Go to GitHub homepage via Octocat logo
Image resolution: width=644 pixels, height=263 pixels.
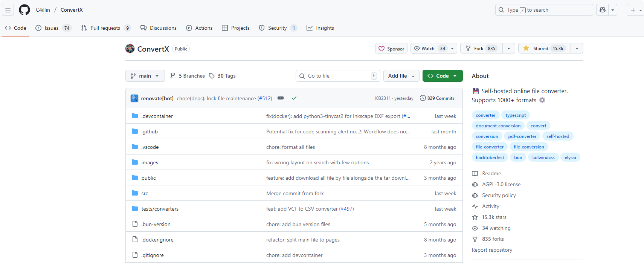point(24,10)
